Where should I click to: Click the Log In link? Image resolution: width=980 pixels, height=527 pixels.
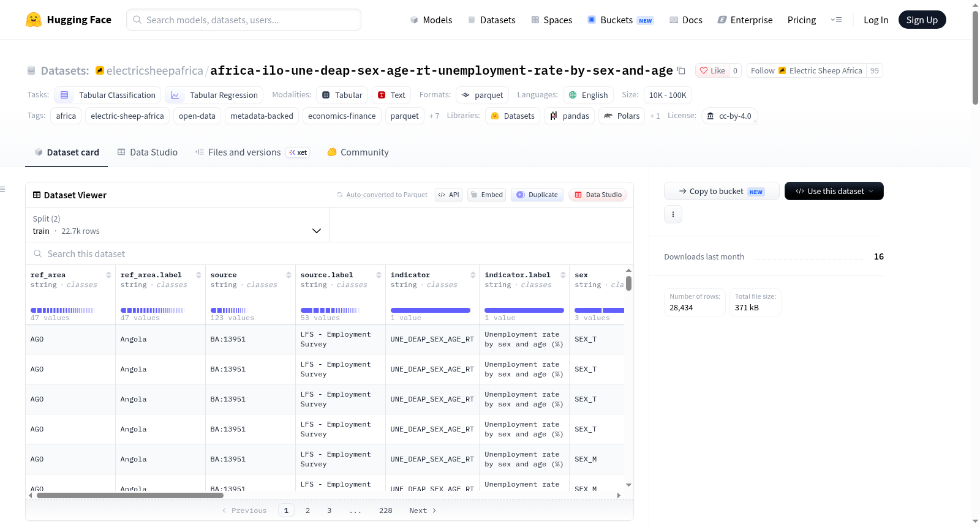pos(875,20)
